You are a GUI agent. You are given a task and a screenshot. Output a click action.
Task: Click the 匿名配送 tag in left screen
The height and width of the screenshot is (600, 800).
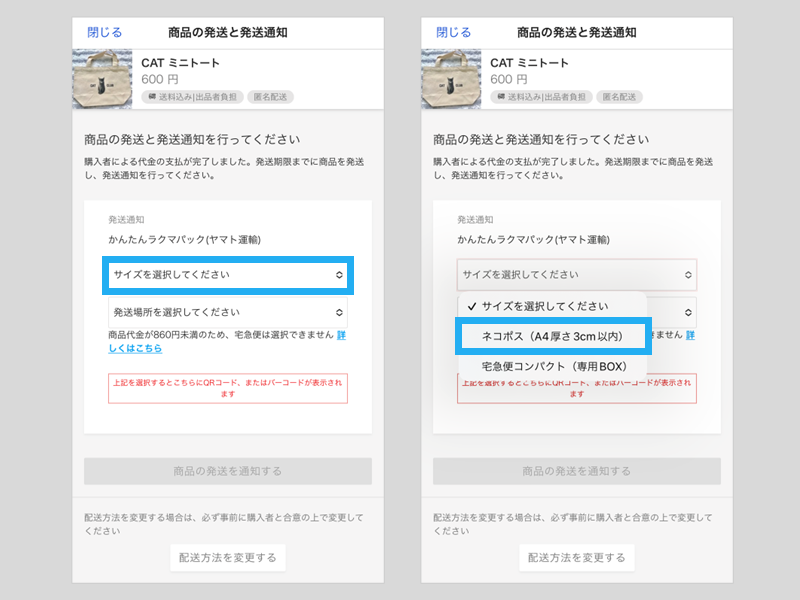(x=270, y=97)
